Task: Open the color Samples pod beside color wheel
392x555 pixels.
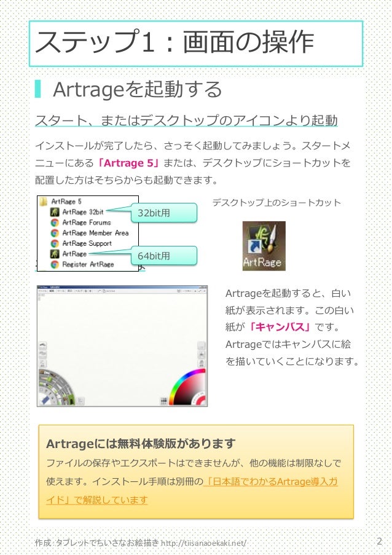Action: coord(164,401)
